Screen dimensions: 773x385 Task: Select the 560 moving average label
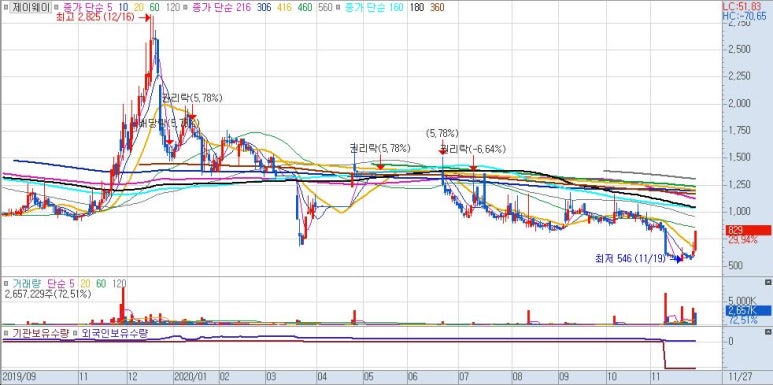pyautogui.click(x=325, y=8)
